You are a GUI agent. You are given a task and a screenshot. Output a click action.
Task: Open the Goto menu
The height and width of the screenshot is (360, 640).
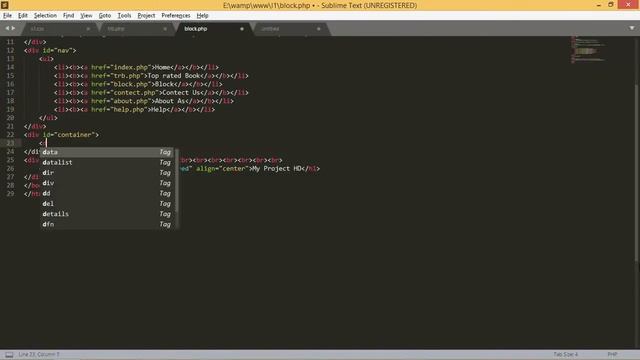click(x=104, y=16)
